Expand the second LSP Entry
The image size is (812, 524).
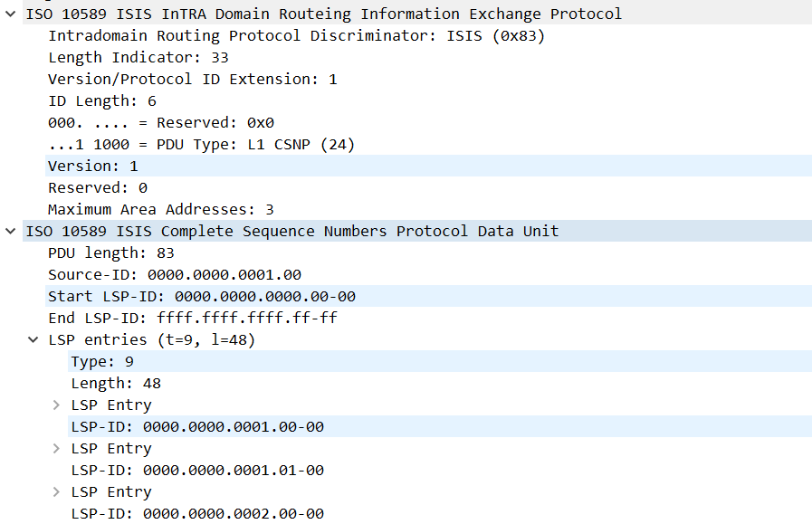pyautogui.click(x=57, y=448)
